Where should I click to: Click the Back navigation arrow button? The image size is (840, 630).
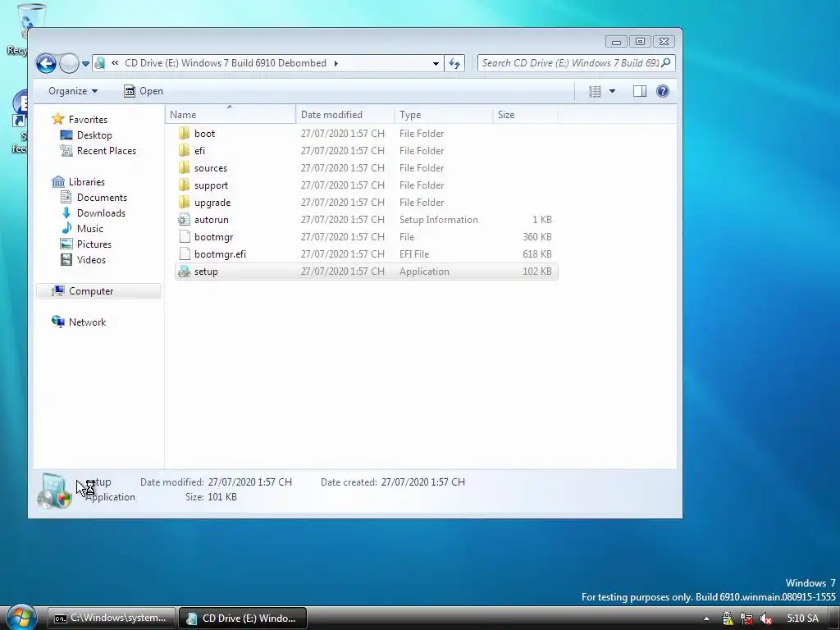pyautogui.click(x=46, y=63)
